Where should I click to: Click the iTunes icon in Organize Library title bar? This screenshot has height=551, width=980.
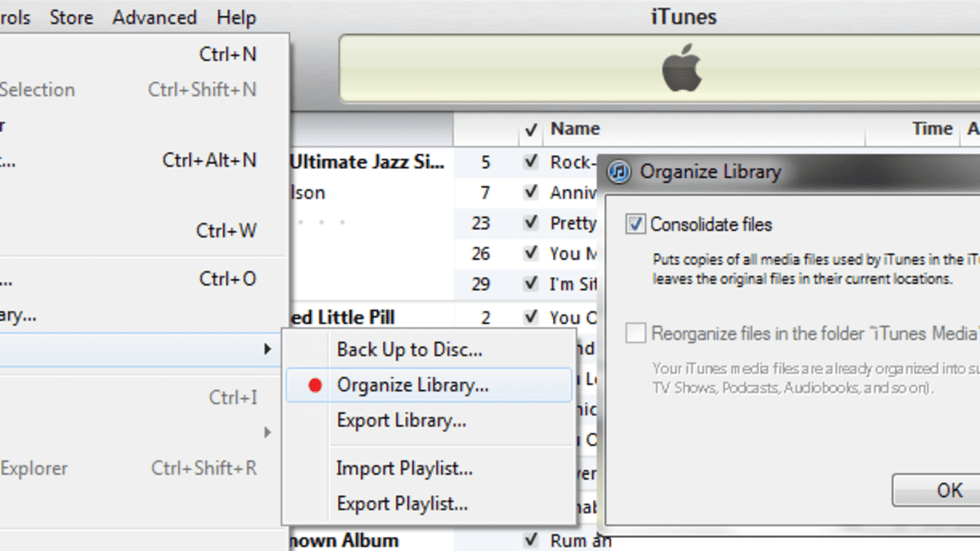tap(618, 171)
